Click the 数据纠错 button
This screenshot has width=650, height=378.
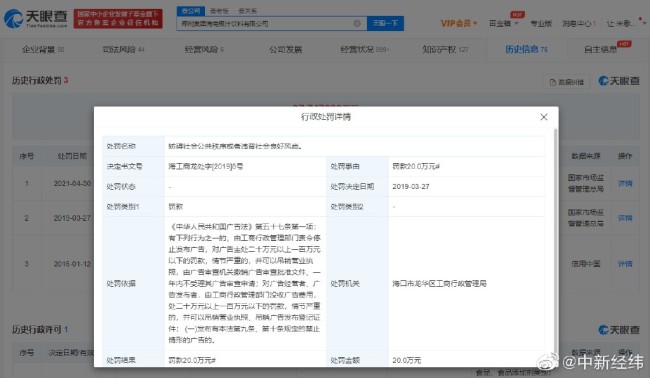(566, 82)
